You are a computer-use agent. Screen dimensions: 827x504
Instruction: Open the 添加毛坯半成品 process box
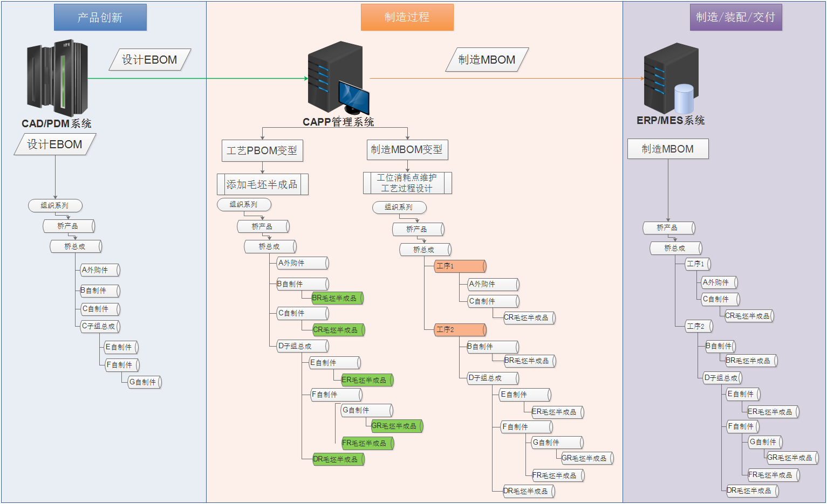tap(262, 184)
